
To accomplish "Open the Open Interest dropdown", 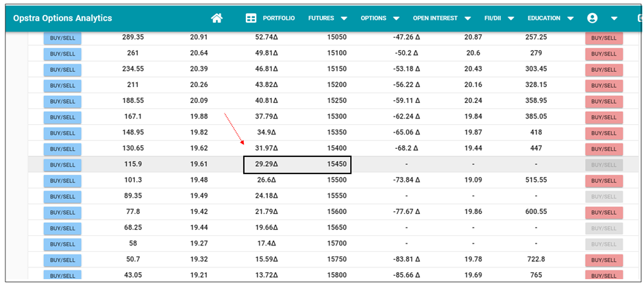I will [x=442, y=18].
